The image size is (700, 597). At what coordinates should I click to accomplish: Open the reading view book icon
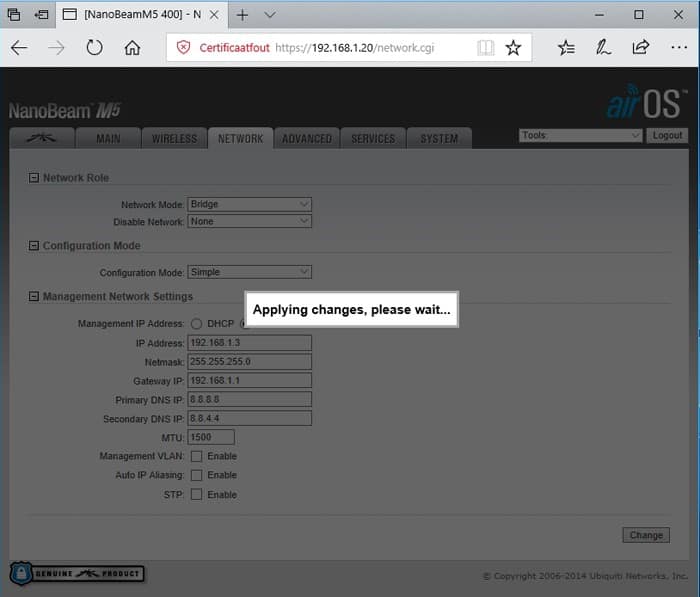[486, 48]
